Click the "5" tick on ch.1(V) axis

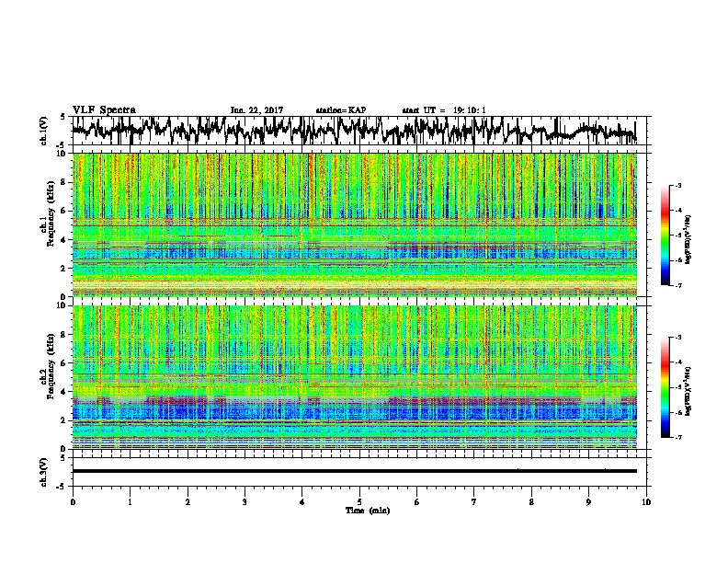(63, 117)
